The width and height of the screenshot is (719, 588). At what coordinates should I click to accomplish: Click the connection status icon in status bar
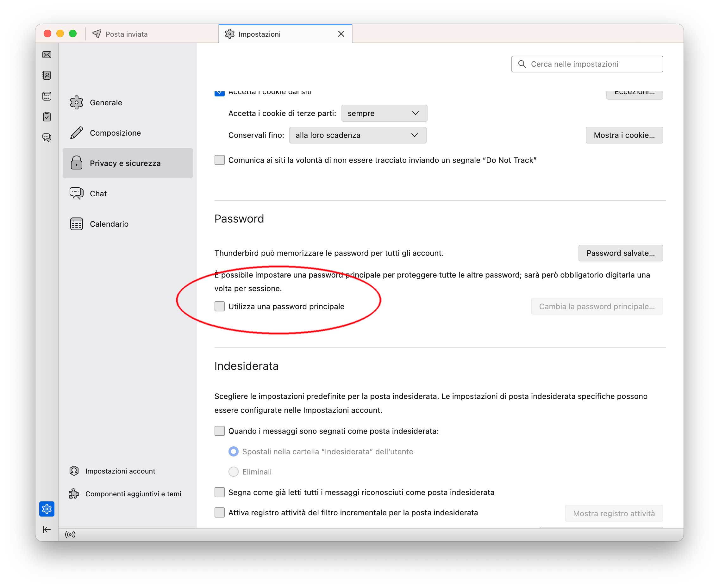click(x=70, y=535)
